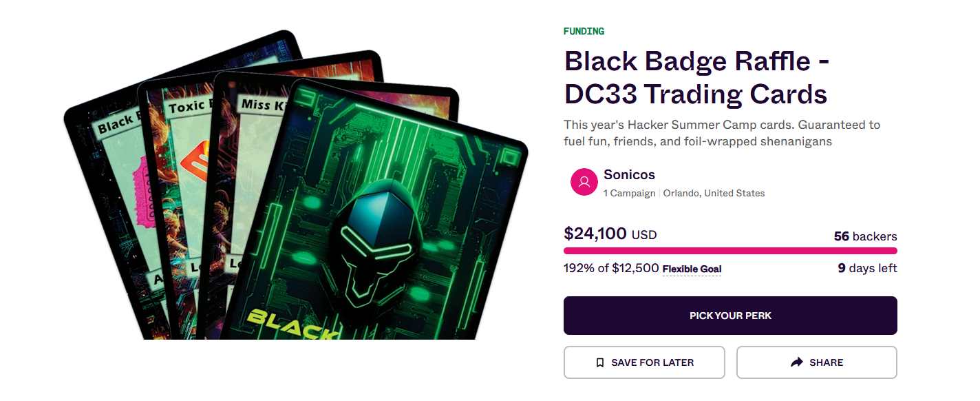Viewport: 980px width, 401px height.
Task: Click the bookmark icon in Save for Later
Action: coord(600,362)
